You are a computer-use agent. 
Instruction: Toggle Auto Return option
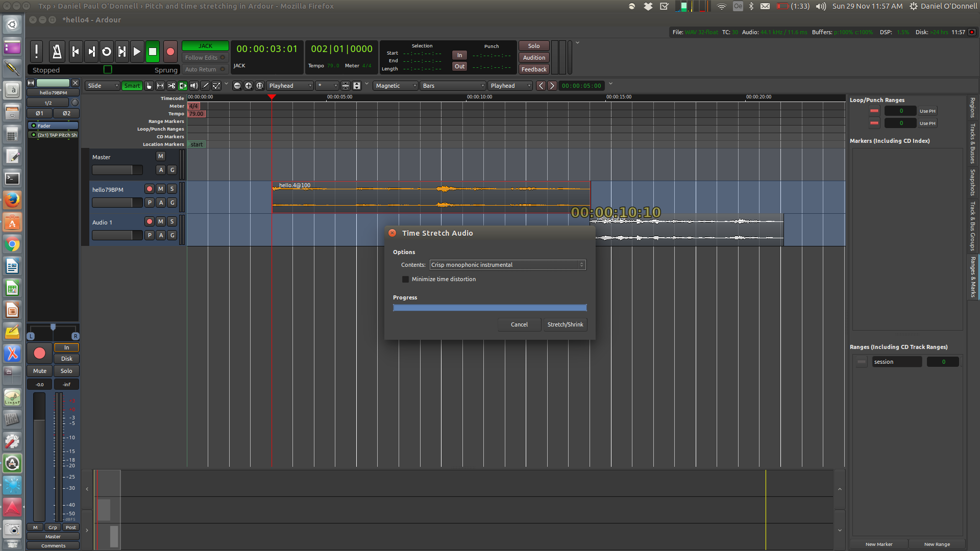click(205, 69)
